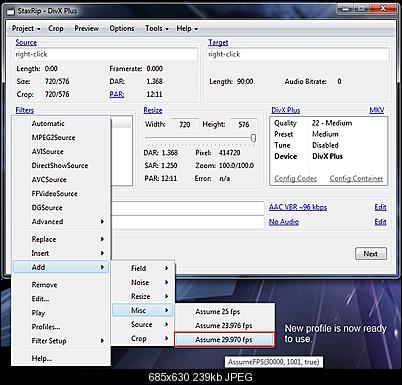Click the MKV container link
Image resolution: width=402 pixels, height=385 pixels.
[x=377, y=110]
